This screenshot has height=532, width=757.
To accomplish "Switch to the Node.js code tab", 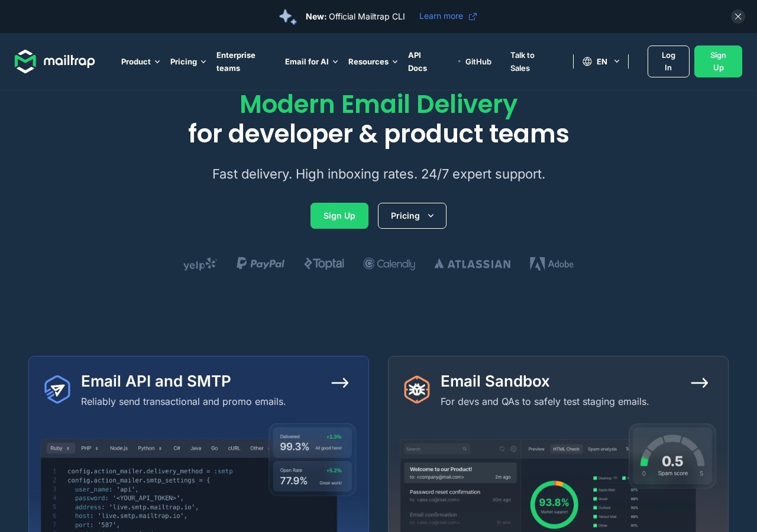I will (119, 448).
